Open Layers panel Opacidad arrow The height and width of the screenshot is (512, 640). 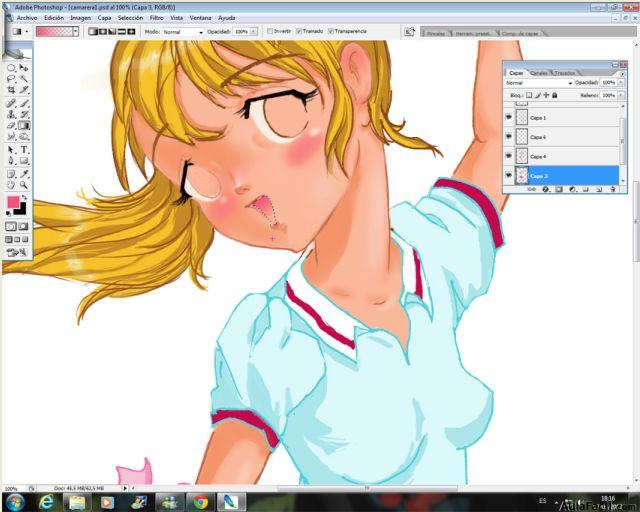621,82
